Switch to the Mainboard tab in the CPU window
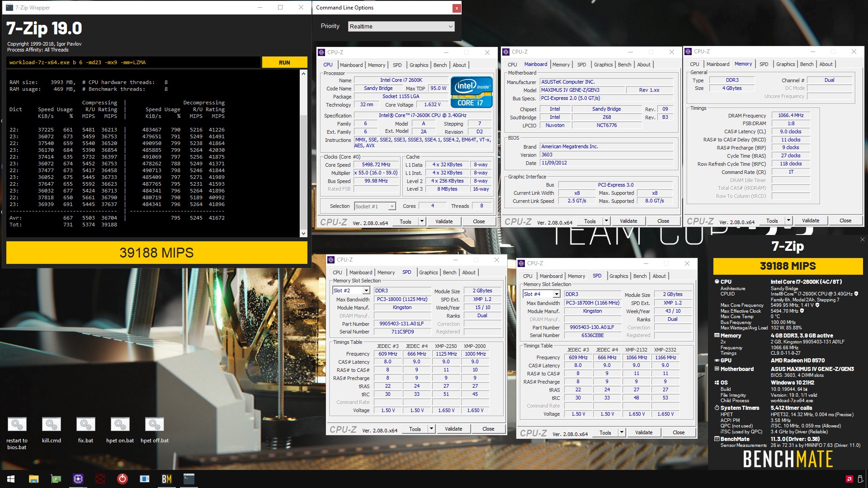This screenshot has width=868, height=488. (x=351, y=65)
